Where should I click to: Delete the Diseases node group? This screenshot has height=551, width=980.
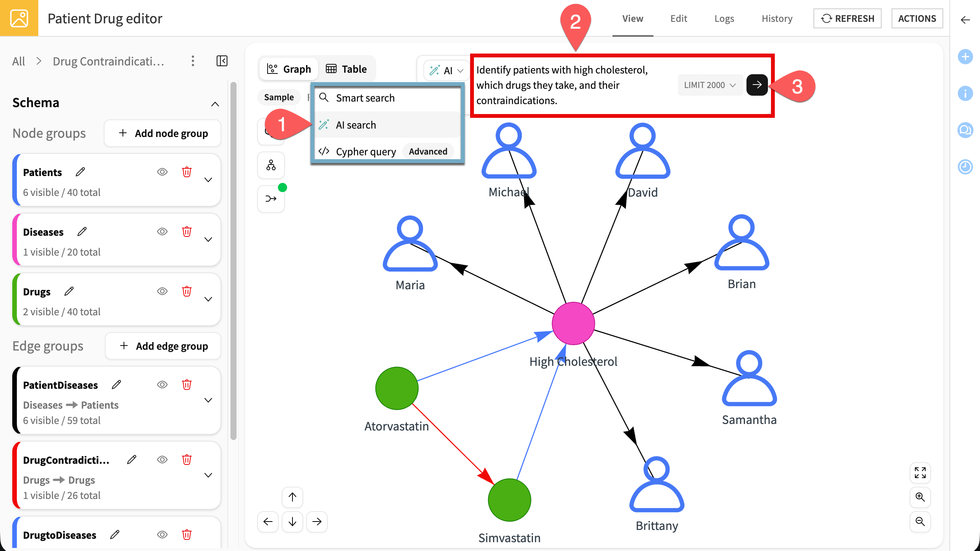coord(187,232)
